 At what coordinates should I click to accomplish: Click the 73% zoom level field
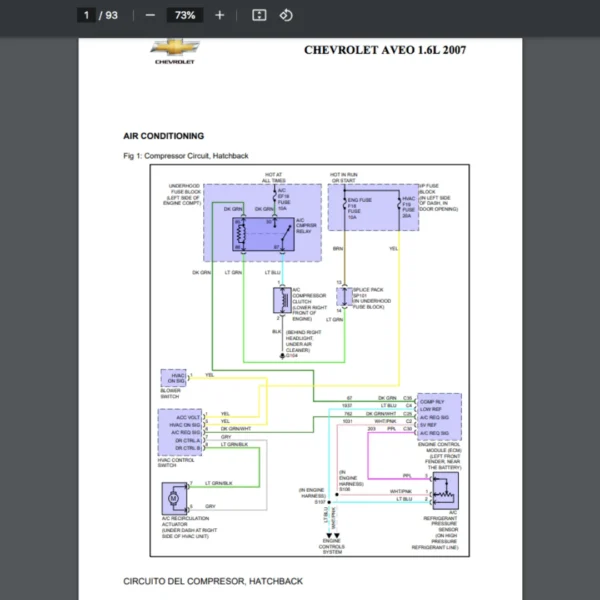coord(185,15)
